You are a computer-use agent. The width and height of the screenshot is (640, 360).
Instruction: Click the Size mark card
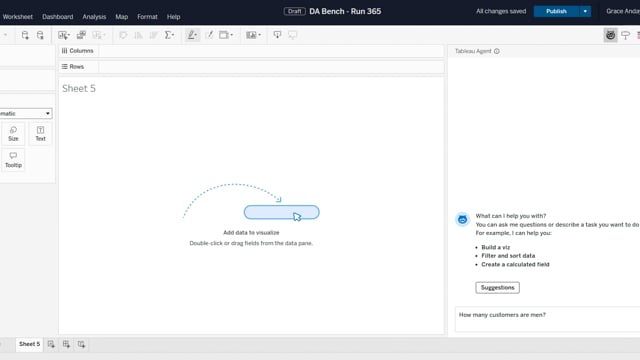(13, 133)
